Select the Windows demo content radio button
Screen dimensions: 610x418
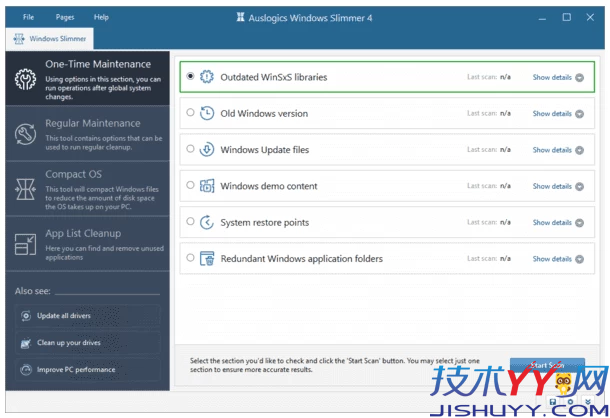(x=190, y=185)
